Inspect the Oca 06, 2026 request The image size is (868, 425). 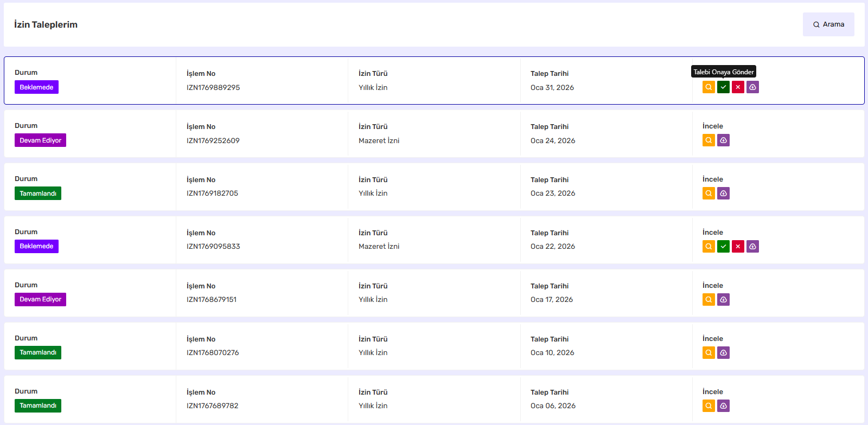point(709,406)
